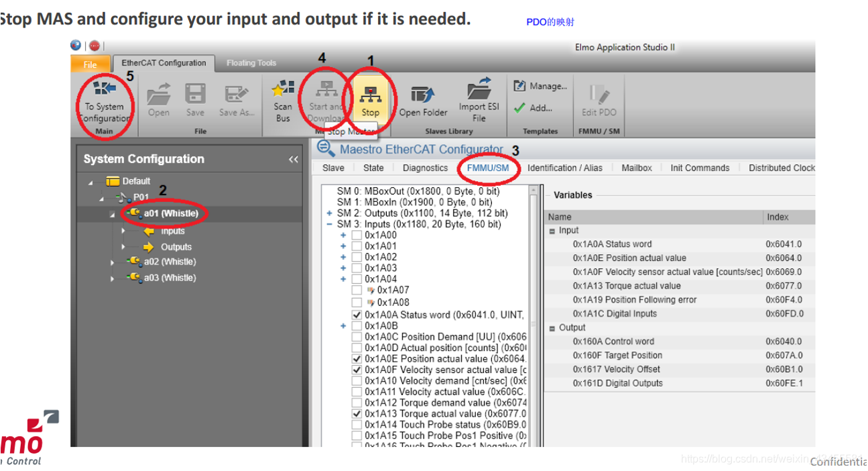Click the a03 (Whistle) drive icon

[x=134, y=277]
